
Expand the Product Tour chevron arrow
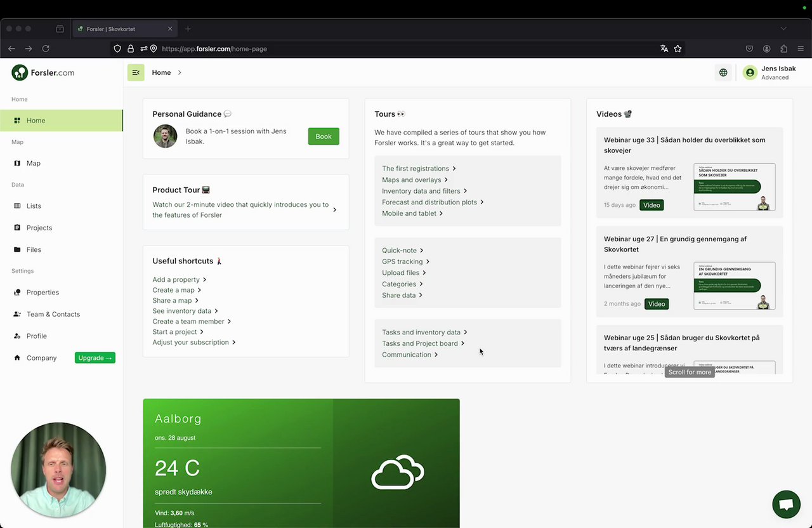pos(334,210)
